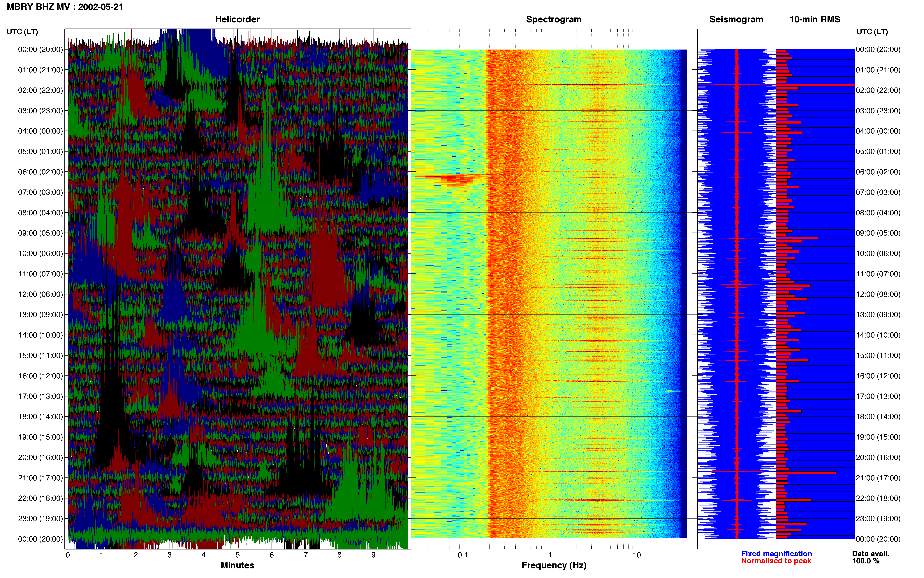The width and height of the screenshot is (924, 578).
Task: Click left time label '18:00 (14:00)'
Action: pos(41,417)
